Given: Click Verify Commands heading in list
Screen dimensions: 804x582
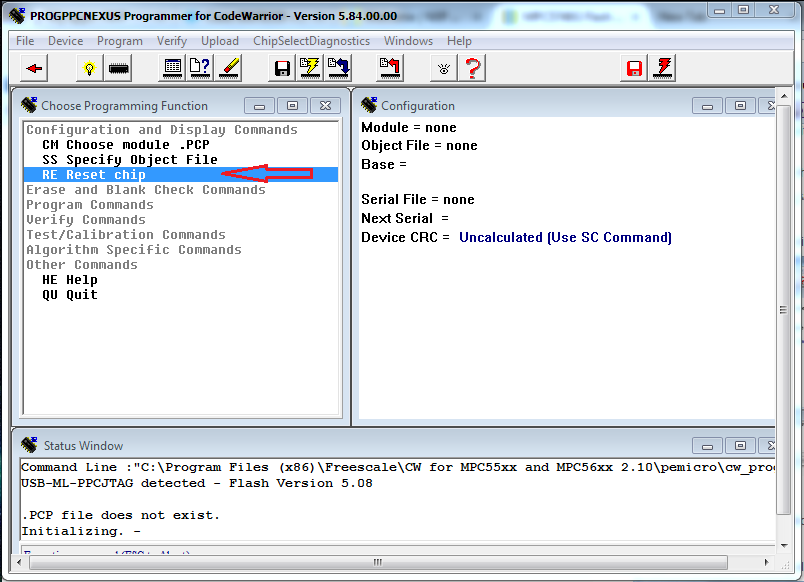Looking at the screenshot, I should click(x=86, y=219).
